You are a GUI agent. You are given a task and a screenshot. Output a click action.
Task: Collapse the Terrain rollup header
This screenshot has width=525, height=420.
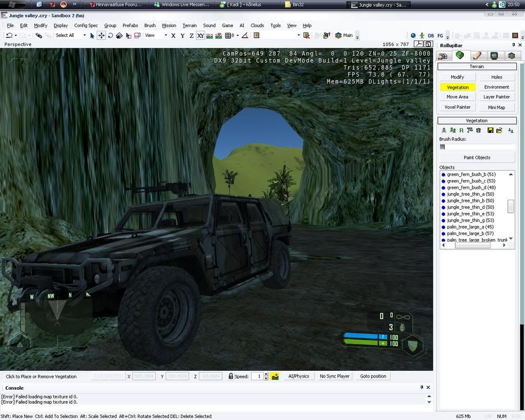477,66
